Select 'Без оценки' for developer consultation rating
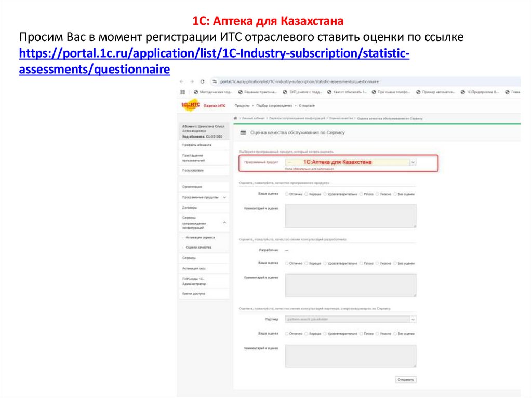Image resolution: width=532 pixels, height=398 pixels. (395, 264)
